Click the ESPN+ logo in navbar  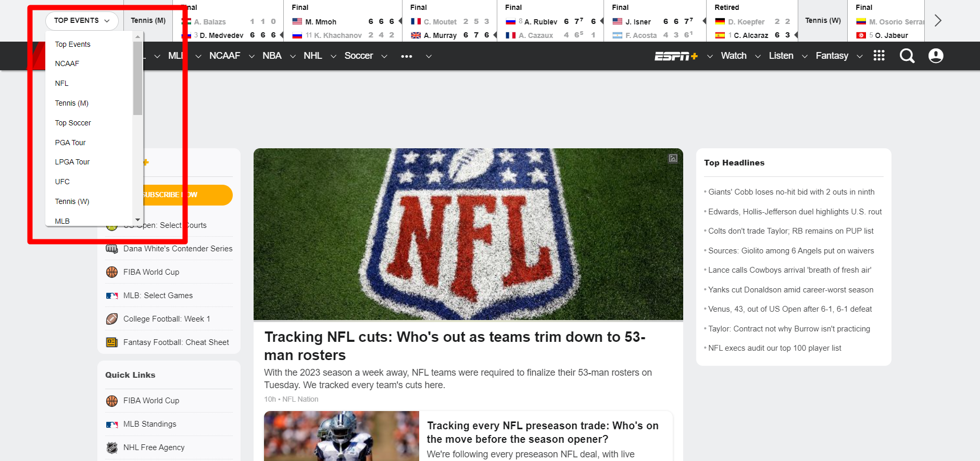(675, 56)
